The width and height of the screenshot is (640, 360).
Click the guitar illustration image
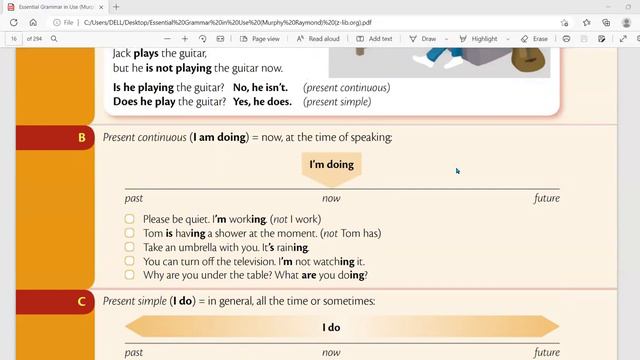pyautogui.click(x=440, y=62)
